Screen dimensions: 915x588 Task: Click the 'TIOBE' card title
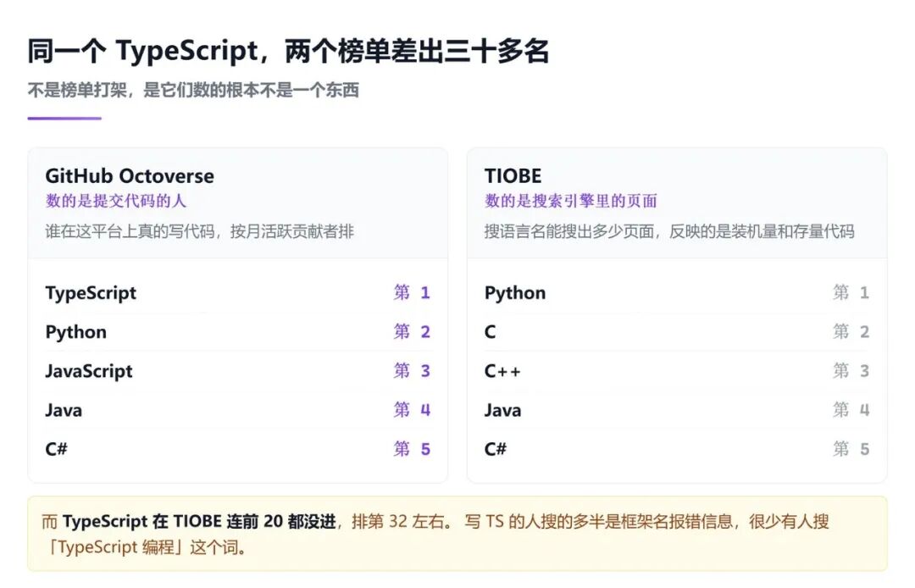[513, 175]
